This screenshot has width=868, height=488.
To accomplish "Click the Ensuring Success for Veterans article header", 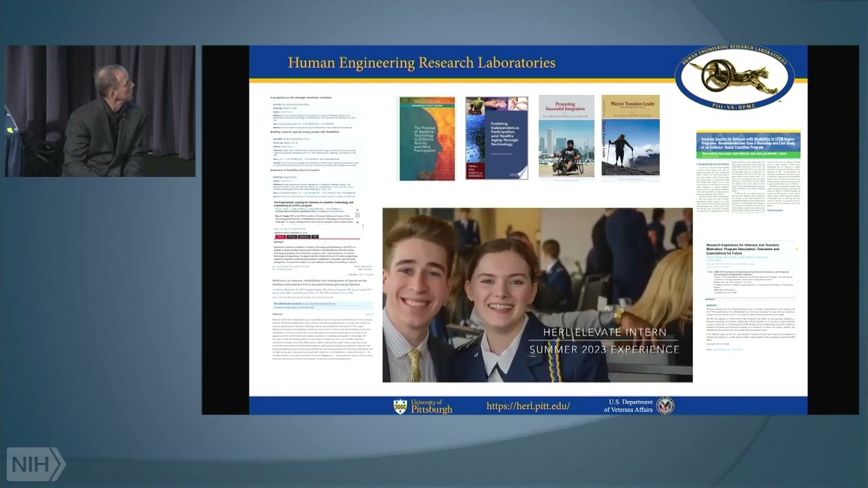I will pos(749,145).
